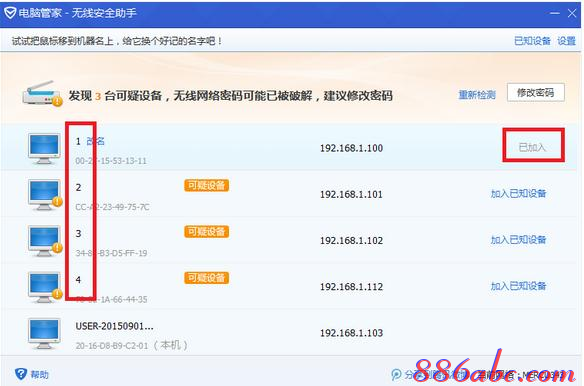584x386 pixels.
Task: Open 已知设备 link at top right
Action: (x=532, y=41)
